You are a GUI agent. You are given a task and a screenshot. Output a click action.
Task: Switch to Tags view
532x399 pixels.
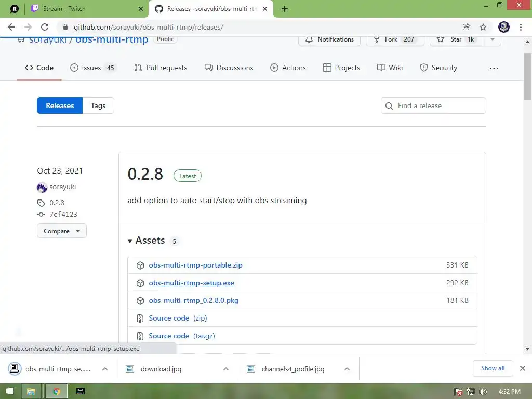click(x=98, y=105)
